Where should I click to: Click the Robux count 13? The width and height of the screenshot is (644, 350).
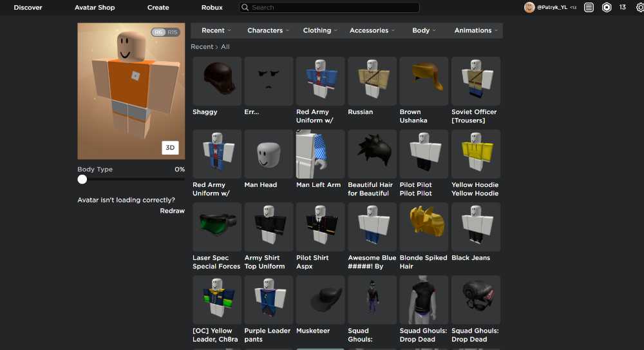click(623, 7)
